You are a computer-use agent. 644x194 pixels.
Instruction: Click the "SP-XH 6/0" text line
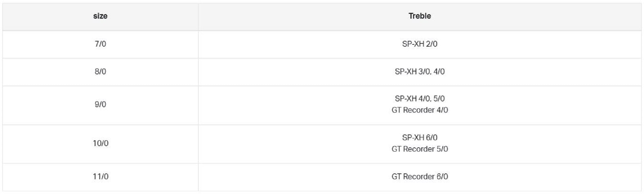tap(420, 138)
